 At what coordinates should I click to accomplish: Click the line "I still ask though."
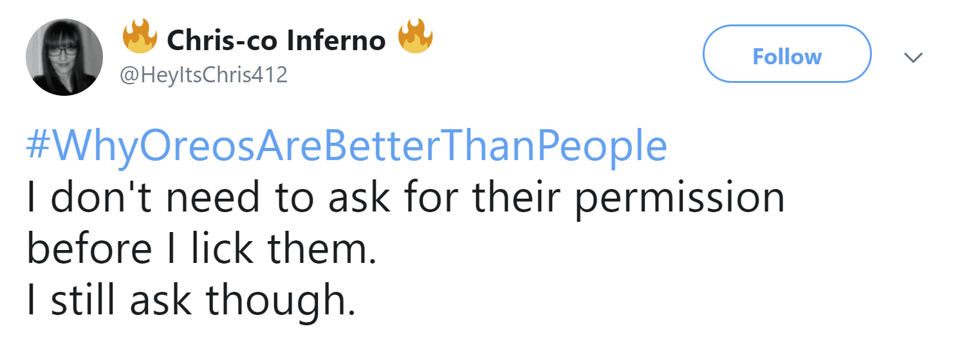click(x=190, y=298)
